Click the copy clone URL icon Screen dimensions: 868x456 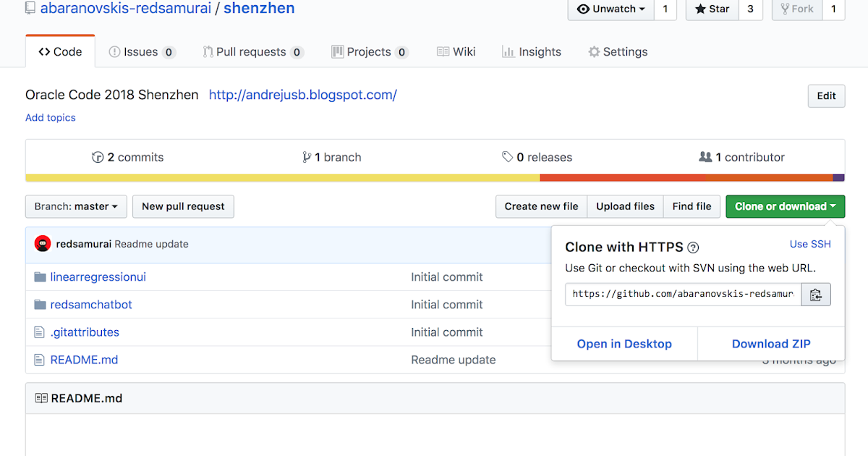coord(816,294)
